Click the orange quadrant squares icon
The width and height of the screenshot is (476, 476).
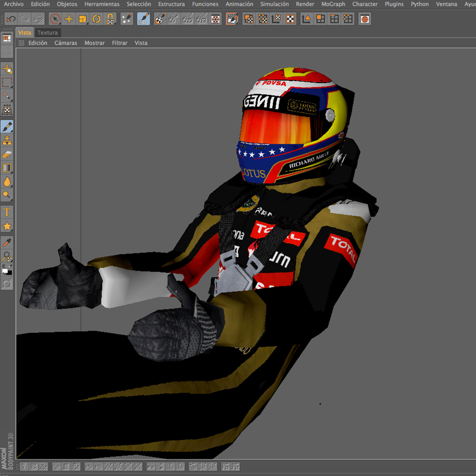(320, 19)
